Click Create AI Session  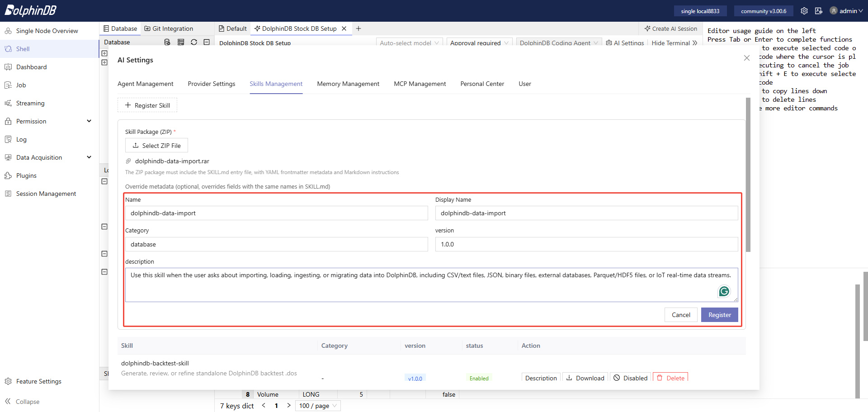[671, 28]
